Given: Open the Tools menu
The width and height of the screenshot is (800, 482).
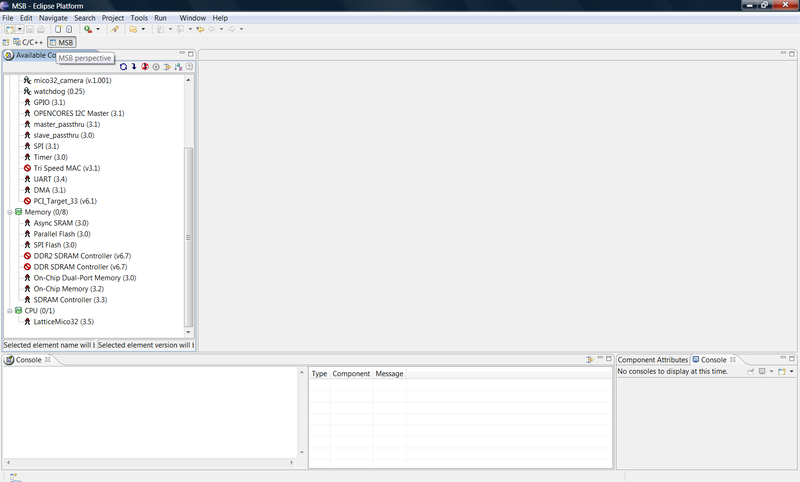Looking at the screenshot, I should [x=139, y=18].
